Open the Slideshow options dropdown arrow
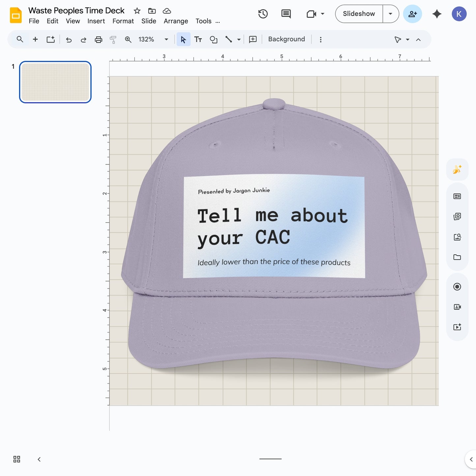476x476 pixels. tap(390, 14)
